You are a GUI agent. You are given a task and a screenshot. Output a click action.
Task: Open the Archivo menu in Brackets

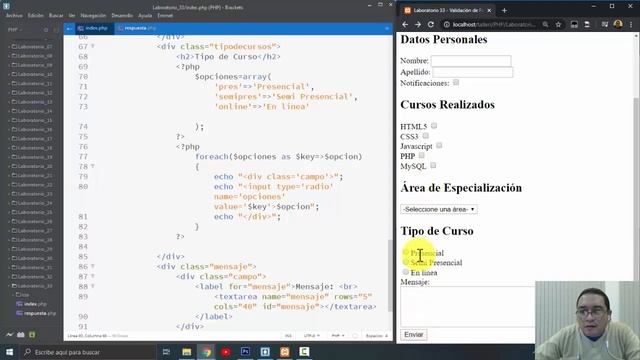click(14, 16)
